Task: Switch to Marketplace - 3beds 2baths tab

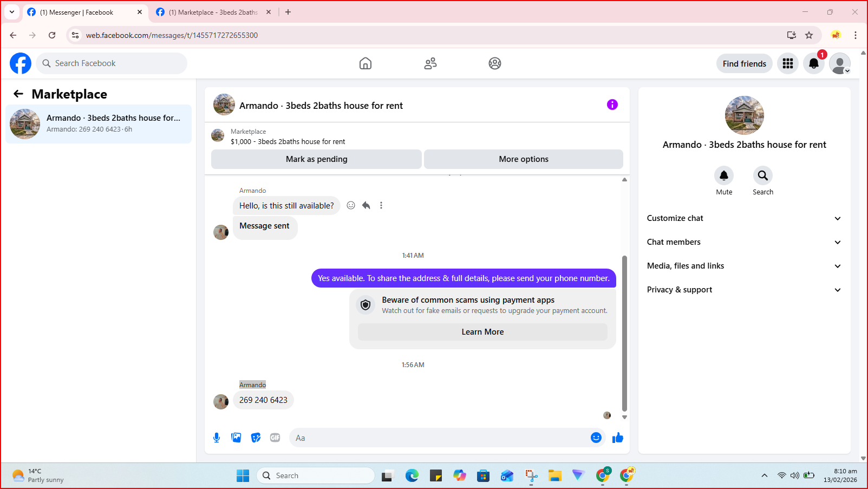Action: coord(213,12)
